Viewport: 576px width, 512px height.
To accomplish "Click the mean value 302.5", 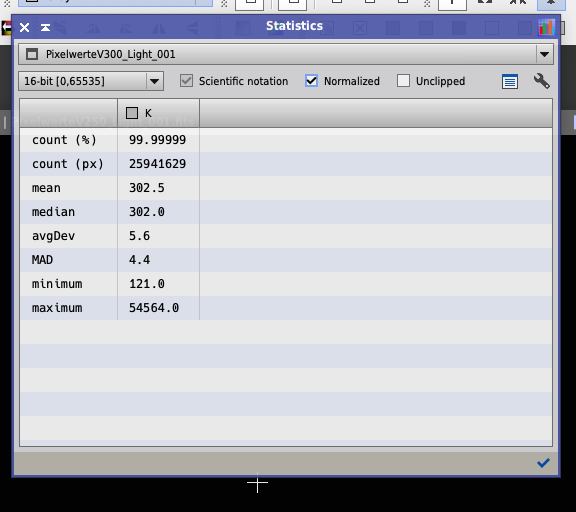I will [x=147, y=188].
